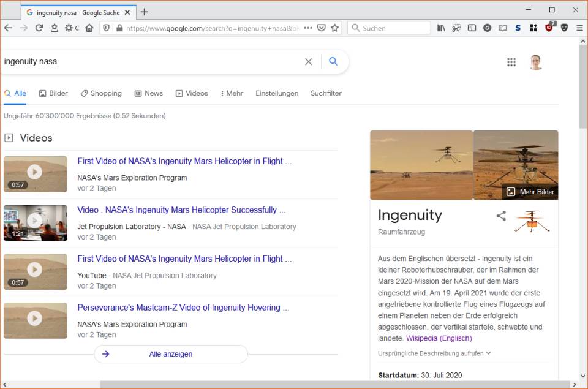Bookmark this page with the star icon
Image resolution: width=588 pixels, height=389 pixels.
coord(335,28)
